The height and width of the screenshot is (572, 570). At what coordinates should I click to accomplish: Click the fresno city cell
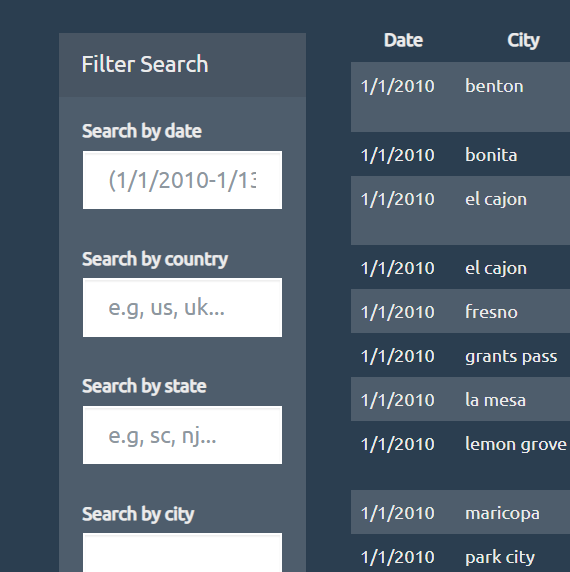point(491,312)
